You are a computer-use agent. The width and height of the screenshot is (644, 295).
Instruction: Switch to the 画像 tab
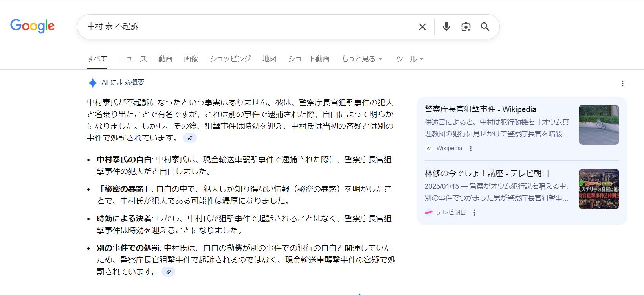click(x=191, y=59)
